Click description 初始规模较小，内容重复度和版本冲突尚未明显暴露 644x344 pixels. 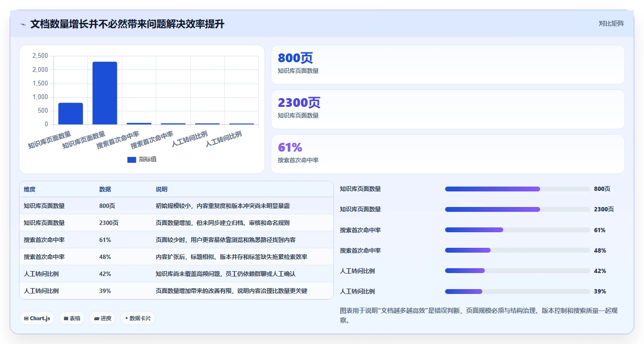pyautogui.click(x=223, y=206)
